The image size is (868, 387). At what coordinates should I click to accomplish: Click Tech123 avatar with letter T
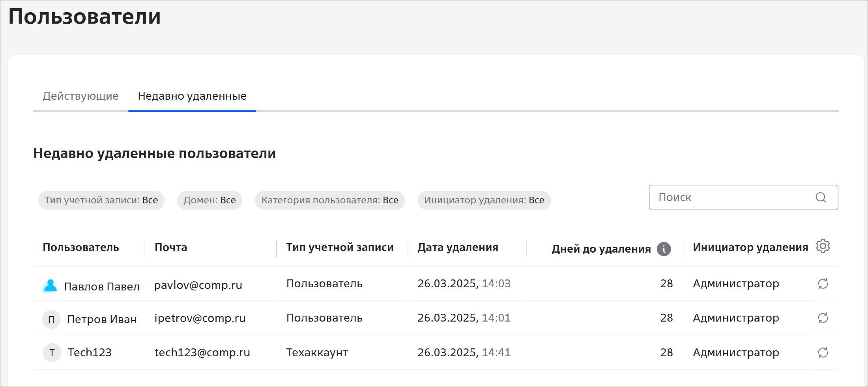pyautogui.click(x=52, y=352)
